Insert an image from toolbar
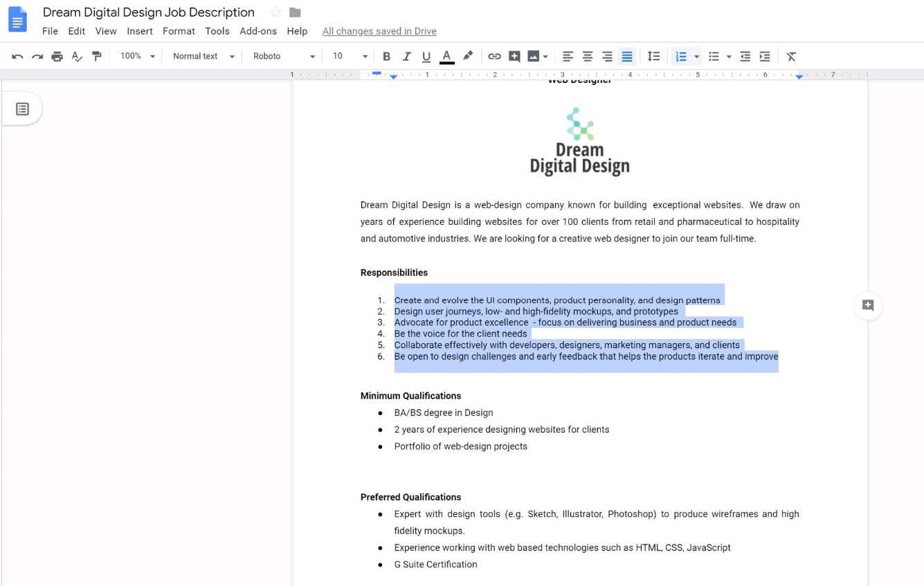The height and width of the screenshot is (586, 924). click(x=533, y=56)
